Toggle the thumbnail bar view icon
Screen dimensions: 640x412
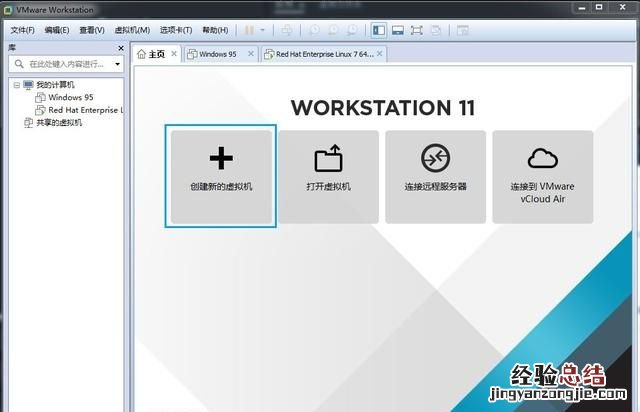pos(398,30)
